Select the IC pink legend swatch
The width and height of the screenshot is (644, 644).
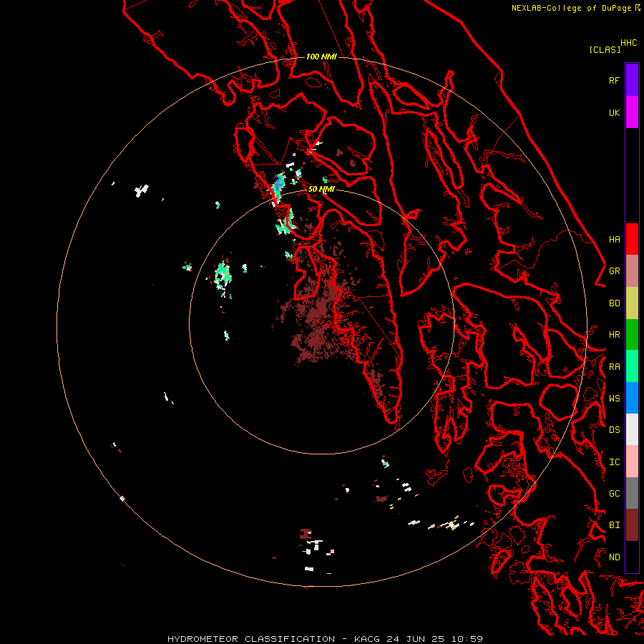[632, 462]
